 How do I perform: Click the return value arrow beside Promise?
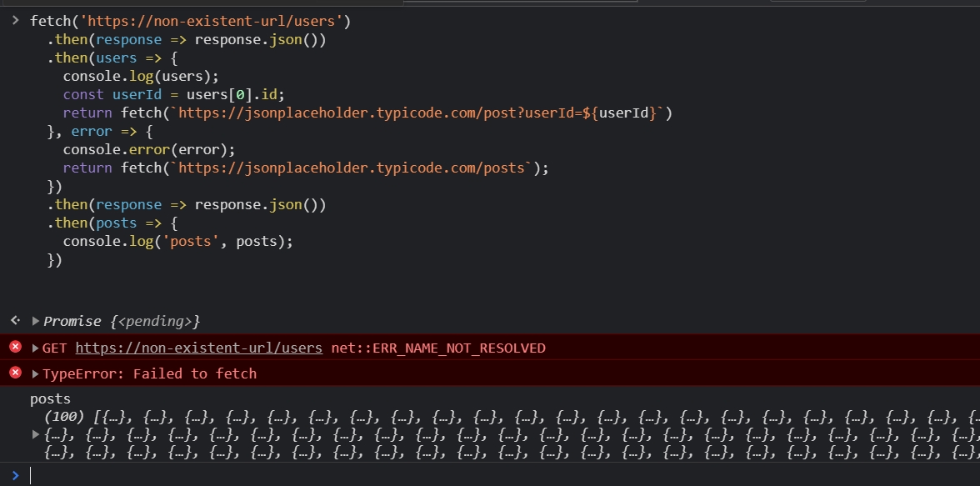15,321
